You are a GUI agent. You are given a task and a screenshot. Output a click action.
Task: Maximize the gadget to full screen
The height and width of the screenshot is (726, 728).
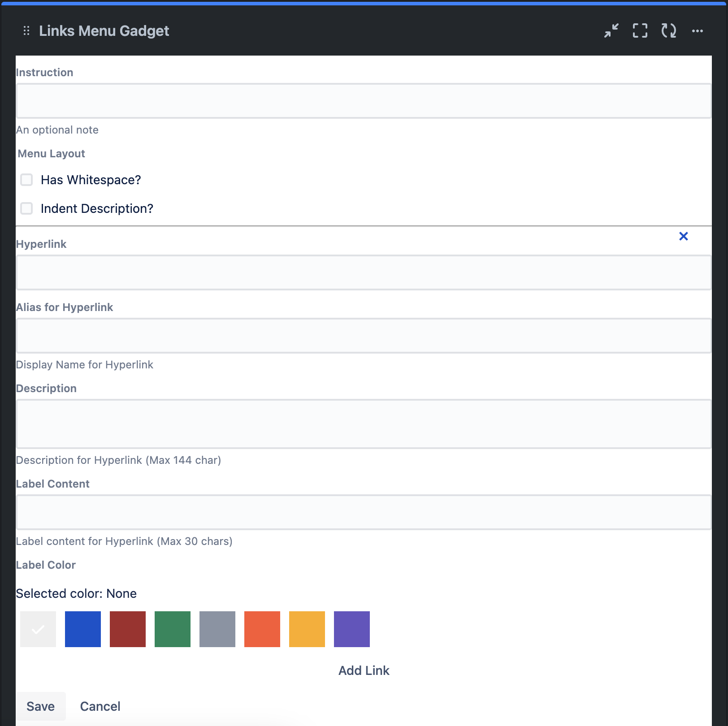pyautogui.click(x=640, y=30)
